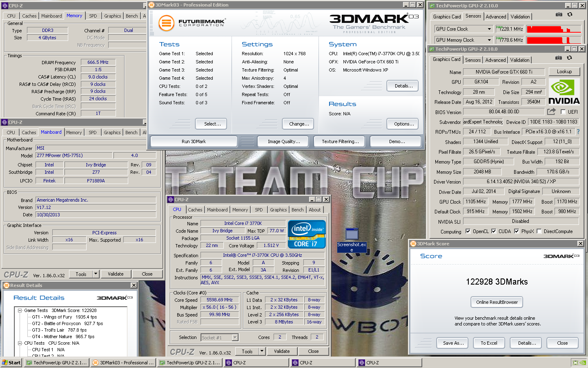
Task: Click the GPU Core Clock sensor graph
Action: click(554, 29)
